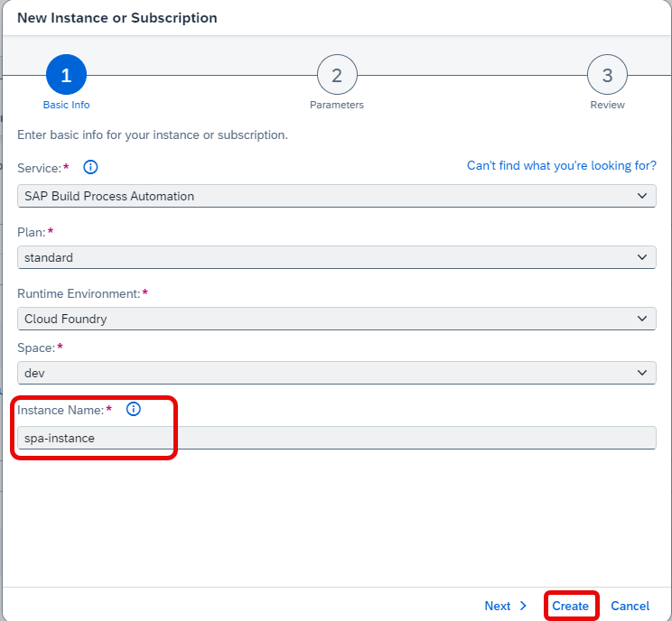Viewport: 672px width, 621px height.
Task: Open the Service info icon
Action: click(90, 167)
